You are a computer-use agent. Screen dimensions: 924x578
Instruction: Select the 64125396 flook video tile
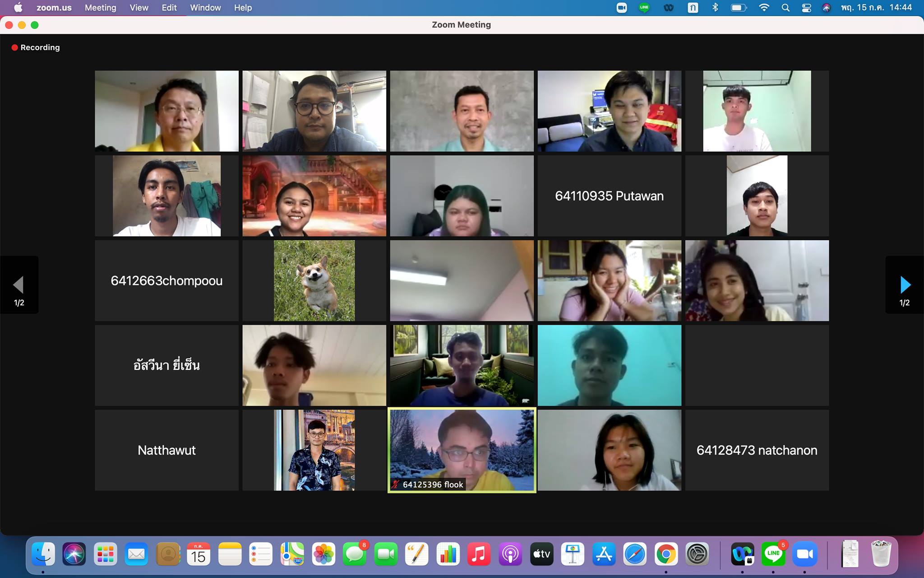(x=462, y=450)
